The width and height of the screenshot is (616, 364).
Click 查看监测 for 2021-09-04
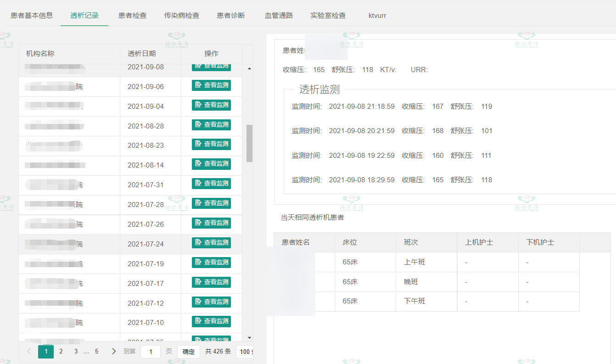click(211, 105)
